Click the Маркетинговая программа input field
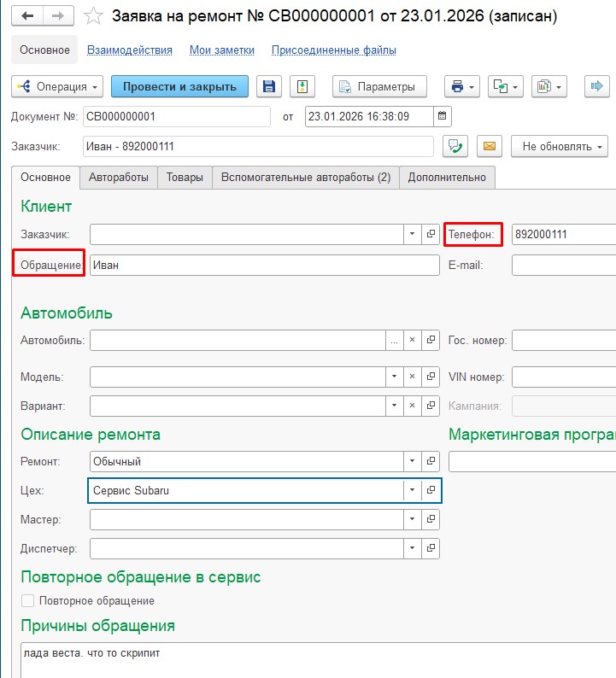Image resolution: width=616 pixels, height=678 pixels. [532, 461]
